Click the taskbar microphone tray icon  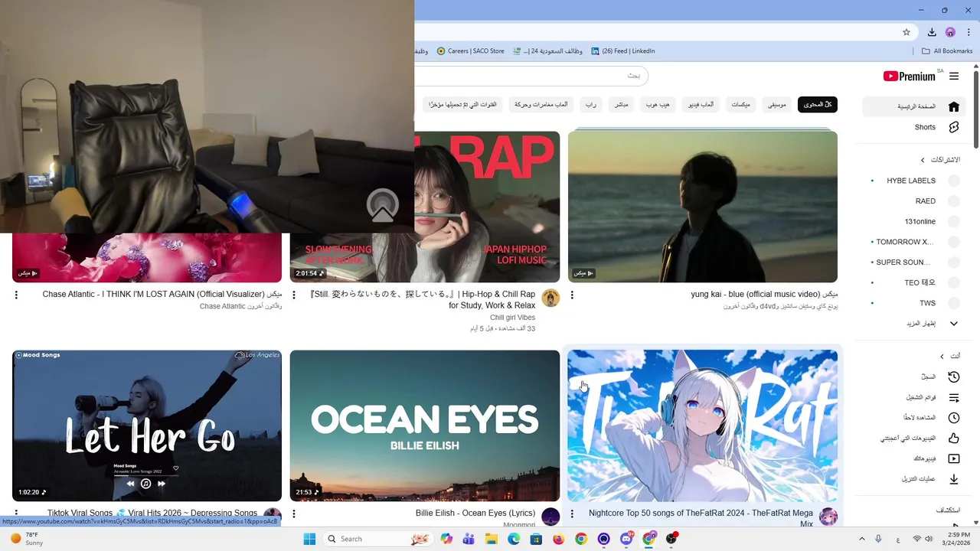(878, 539)
